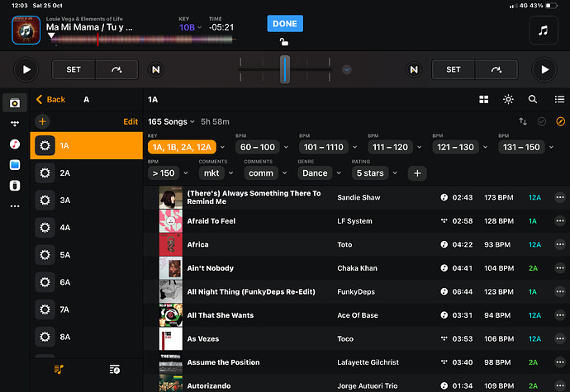Screen dimensions: 570x392
Task: Click the left deck jump arrow button
Action: (x=116, y=69)
